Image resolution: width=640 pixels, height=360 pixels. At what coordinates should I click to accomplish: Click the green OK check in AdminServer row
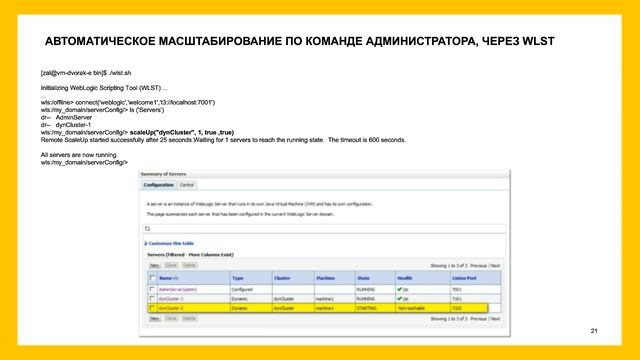tap(400, 289)
